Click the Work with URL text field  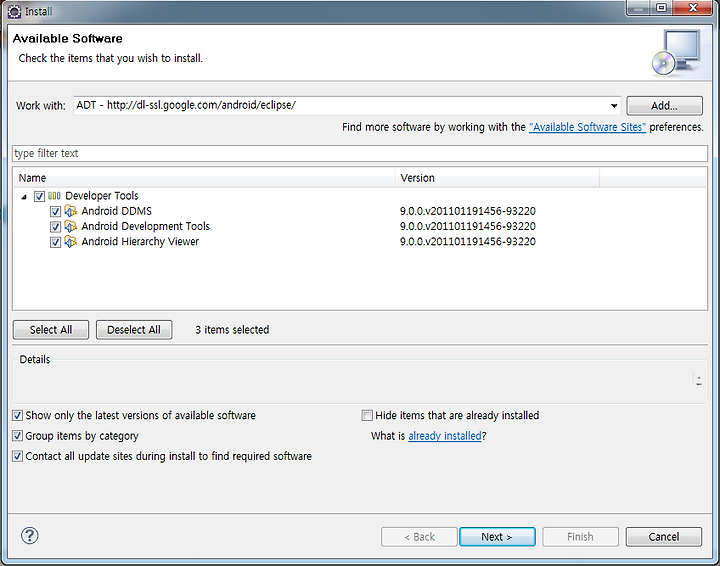341,105
